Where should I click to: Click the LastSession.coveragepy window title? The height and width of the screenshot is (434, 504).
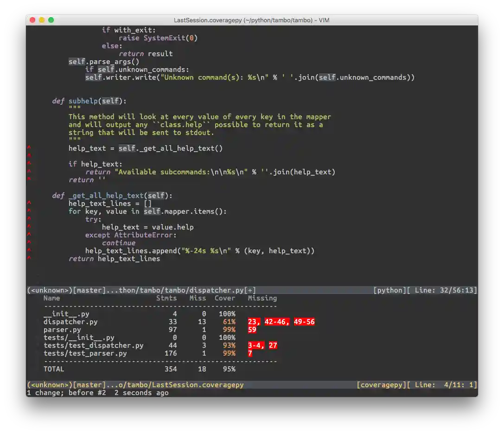pyautogui.click(x=252, y=20)
